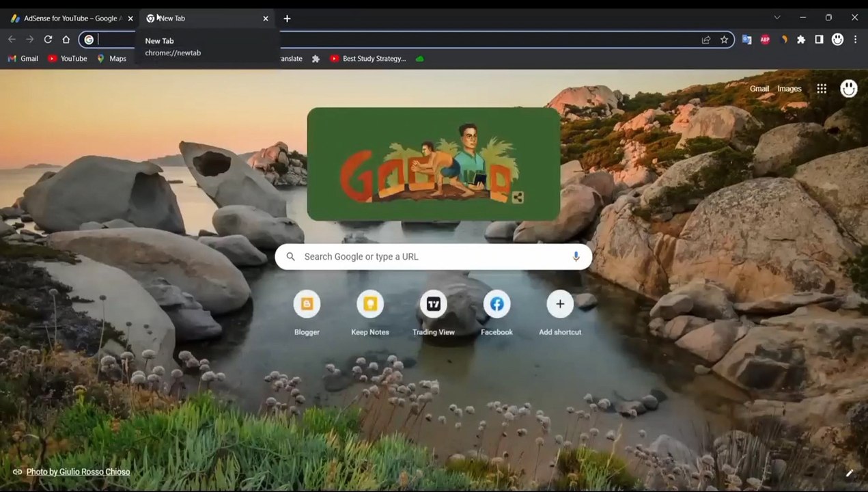Image resolution: width=868 pixels, height=492 pixels.
Task: Open the Google Doodle image
Action: click(433, 164)
